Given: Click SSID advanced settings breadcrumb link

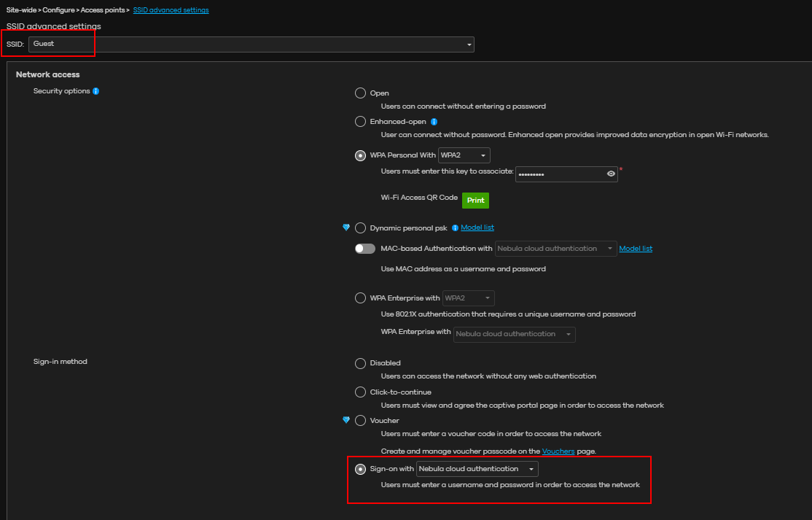Looking at the screenshot, I should pyautogui.click(x=171, y=10).
